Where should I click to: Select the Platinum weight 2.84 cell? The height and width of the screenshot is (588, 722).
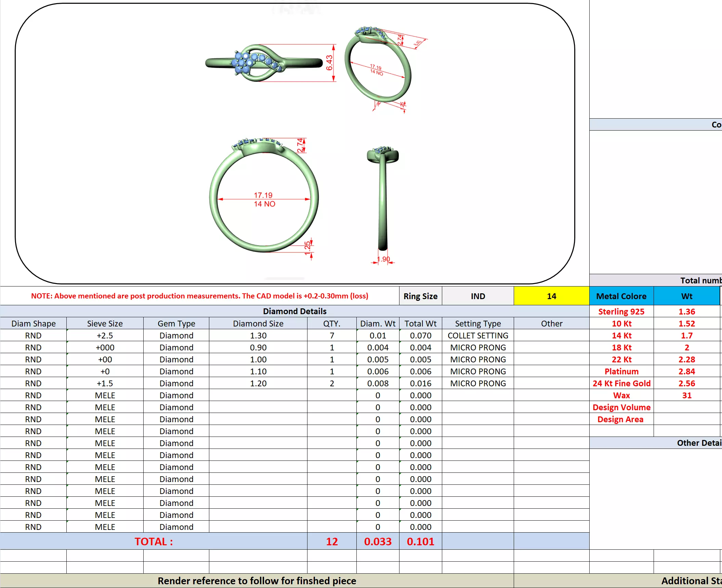(686, 371)
